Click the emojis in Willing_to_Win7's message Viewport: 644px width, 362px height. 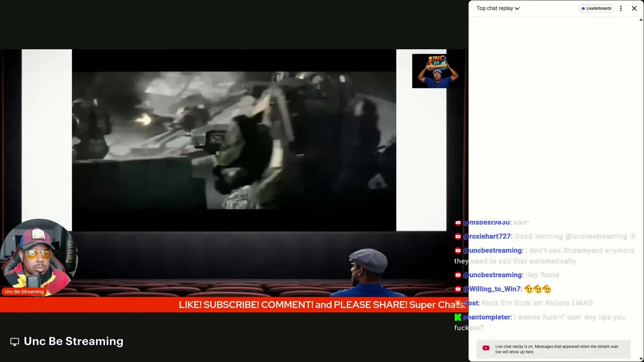click(537, 289)
